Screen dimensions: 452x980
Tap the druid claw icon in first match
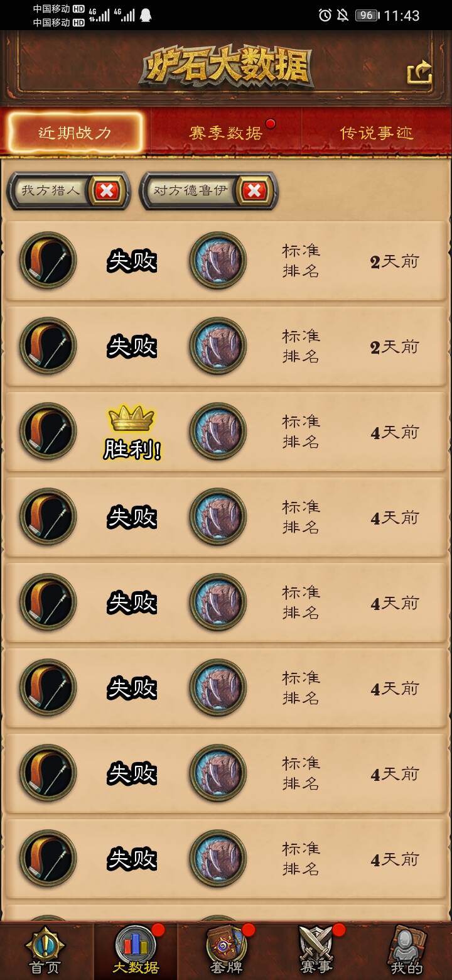pyautogui.click(x=218, y=261)
